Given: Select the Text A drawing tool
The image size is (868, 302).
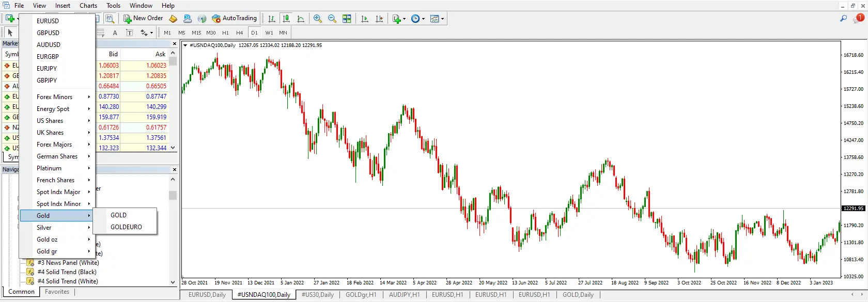Looking at the screenshot, I should (x=115, y=33).
